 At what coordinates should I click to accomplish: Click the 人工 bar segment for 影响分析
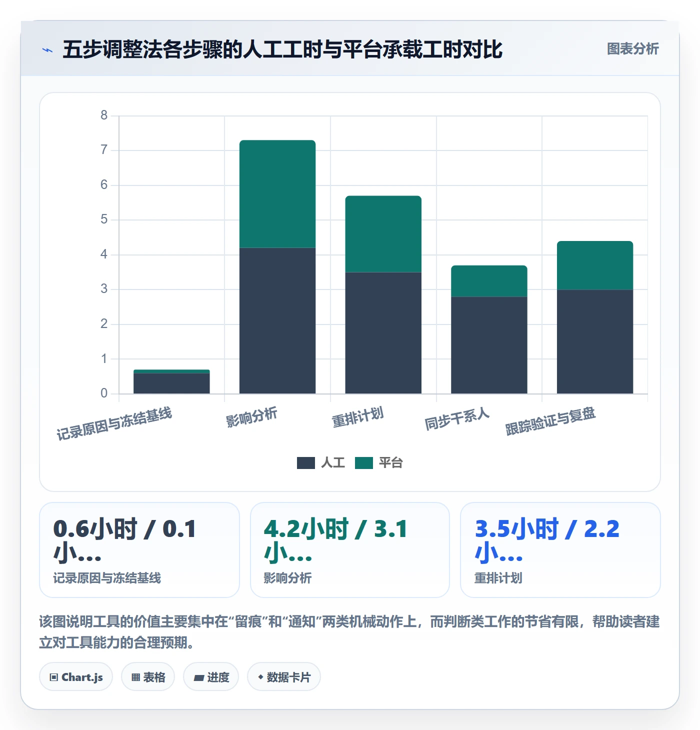pyautogui.click(x=277, y=320)
